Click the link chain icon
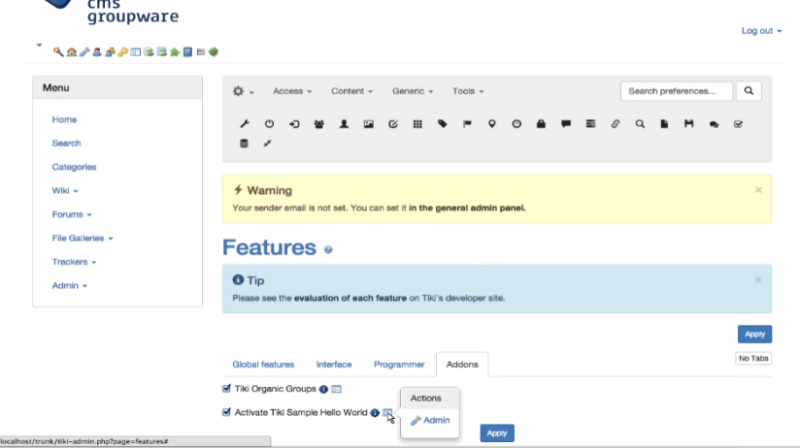This screenshot has width=800, height=448. pyautogui.click(x=615, y=123)
